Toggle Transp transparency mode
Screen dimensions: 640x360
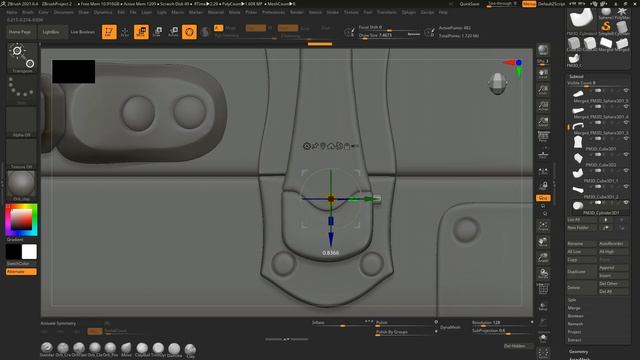[x=543, y=306]
